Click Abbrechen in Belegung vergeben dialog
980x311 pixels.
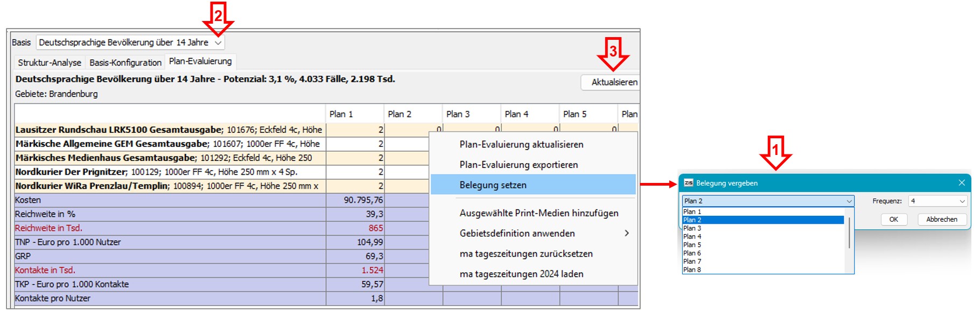pyautogui.click(x=941, y=220)
